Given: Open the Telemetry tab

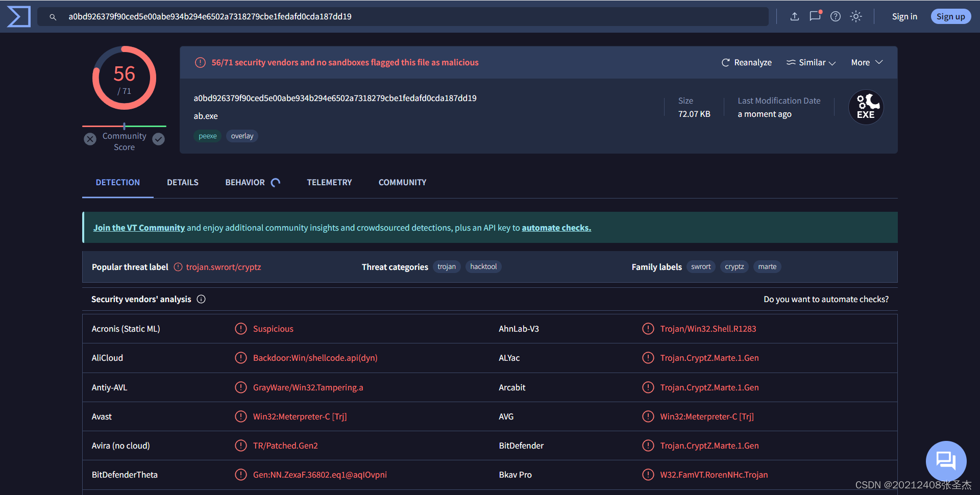Looking at the screenshot, I should (x=329, y=182).
